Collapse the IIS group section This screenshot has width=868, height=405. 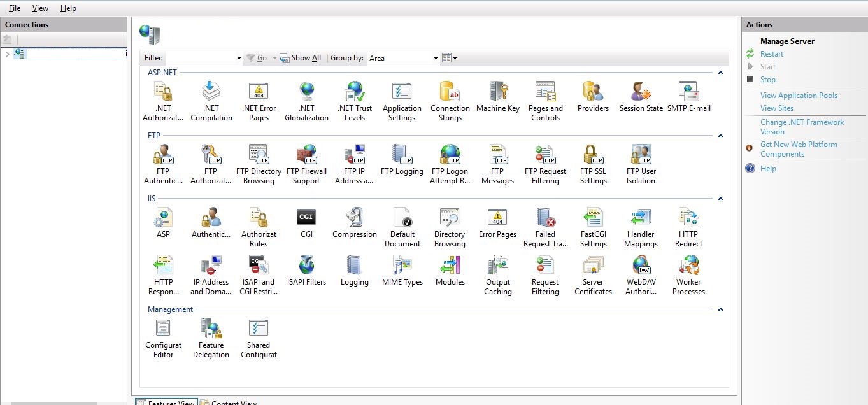(x=720, y=199)
